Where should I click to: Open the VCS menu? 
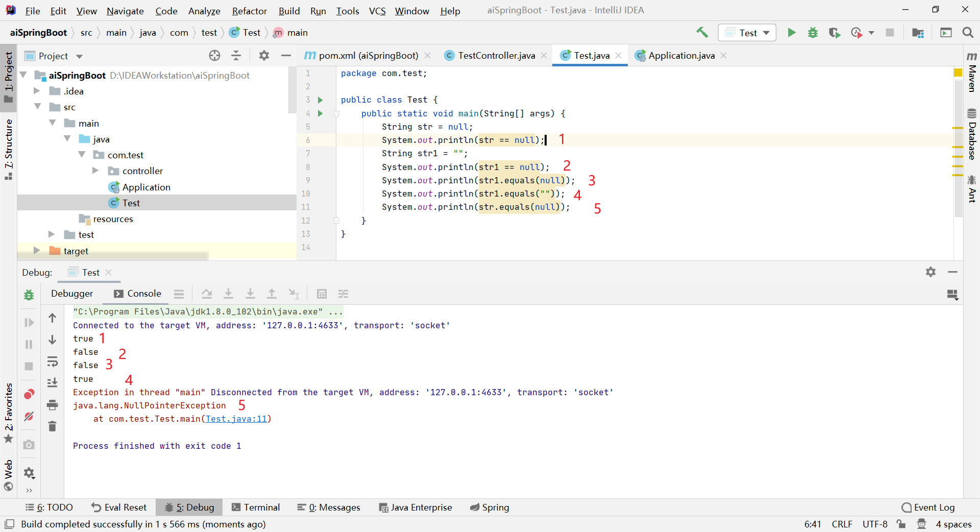click(x=377, y=11)
